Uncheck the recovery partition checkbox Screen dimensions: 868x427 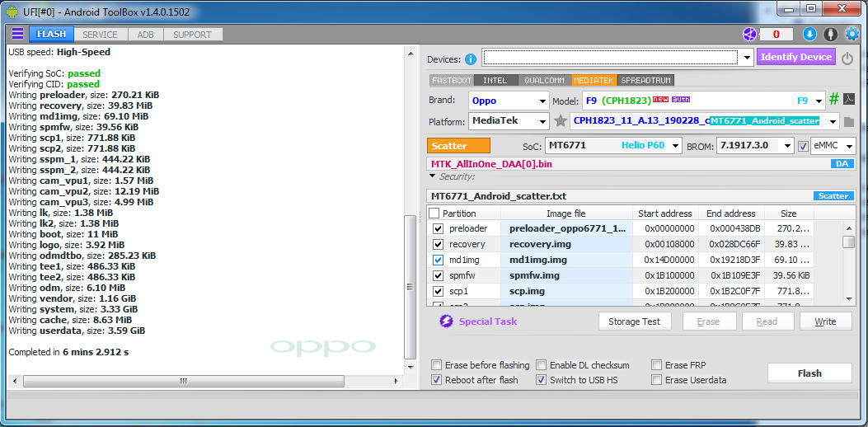tap(439, 244)
